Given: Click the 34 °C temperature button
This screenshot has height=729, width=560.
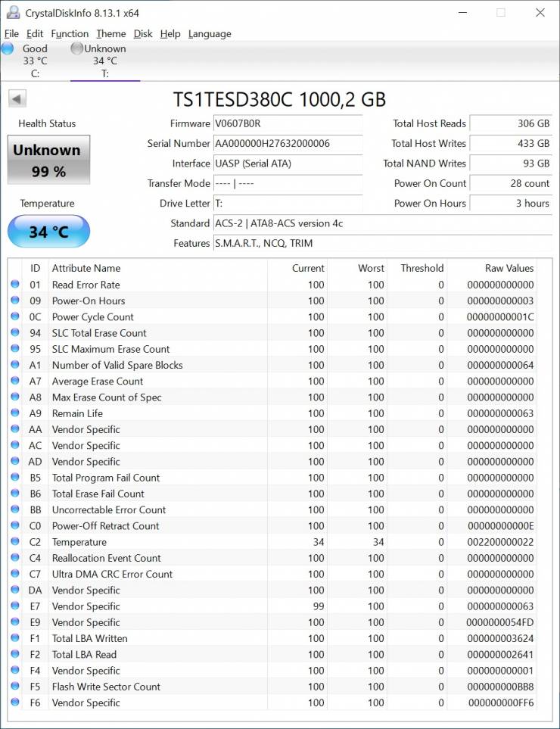Looking at the screenshot, I should click(x=48, y=231).
